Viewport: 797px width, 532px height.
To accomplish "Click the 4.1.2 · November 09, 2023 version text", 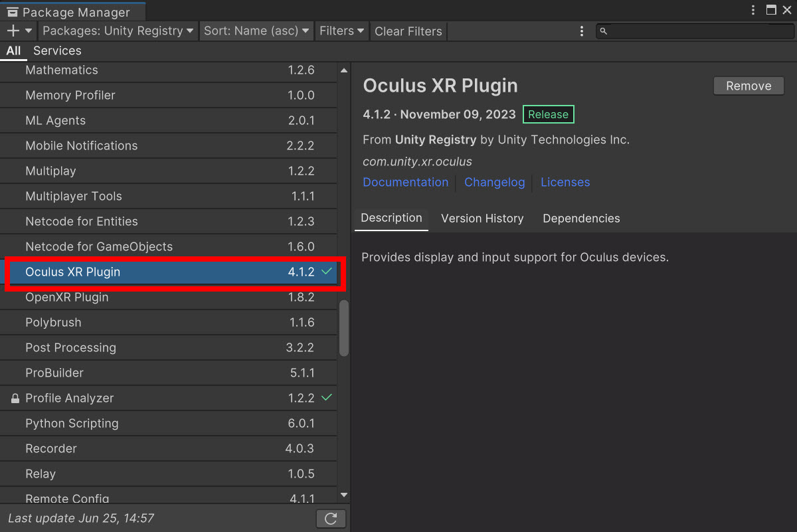I will click(439, 114).
